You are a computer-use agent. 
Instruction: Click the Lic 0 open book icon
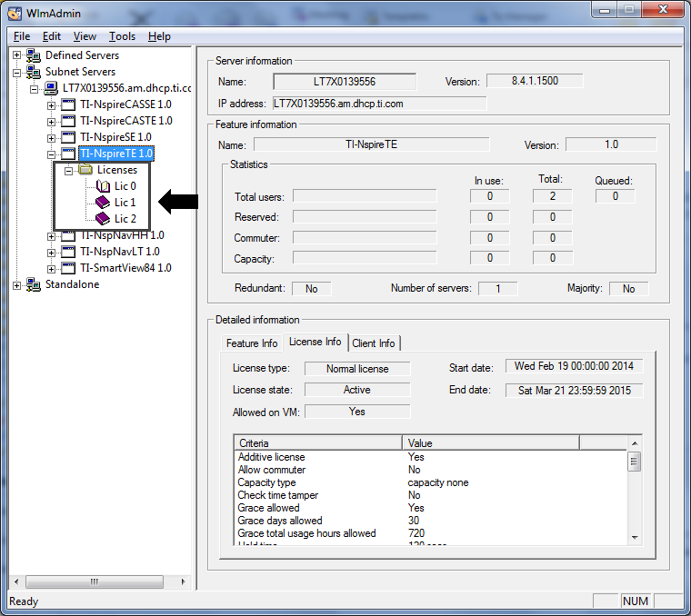pyautogui.click(x=103, y=186)
